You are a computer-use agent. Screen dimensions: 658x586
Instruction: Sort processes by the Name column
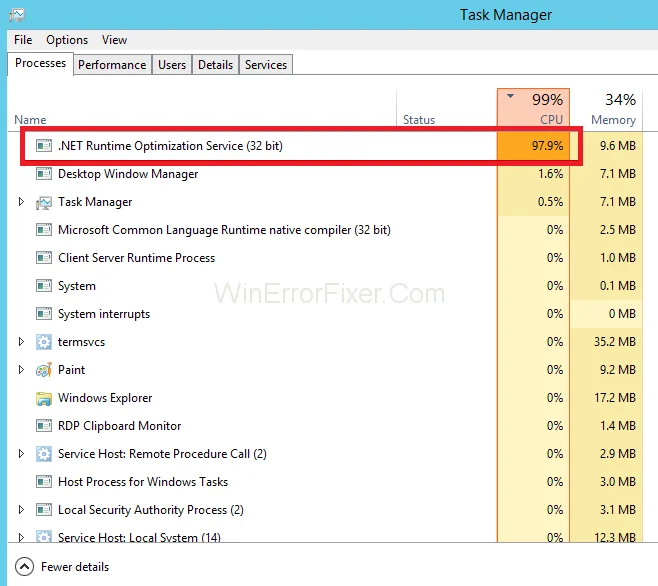pos(30,120)
